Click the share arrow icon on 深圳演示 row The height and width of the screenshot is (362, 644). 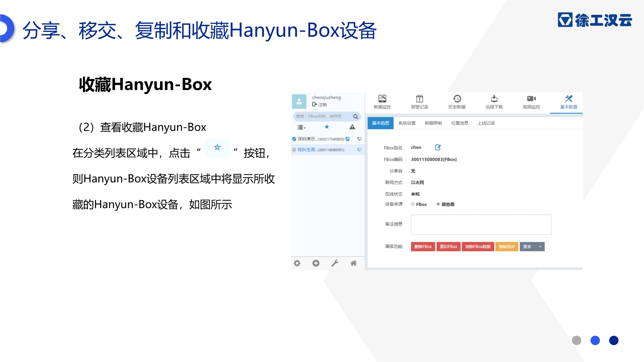[x=348, y=139]
